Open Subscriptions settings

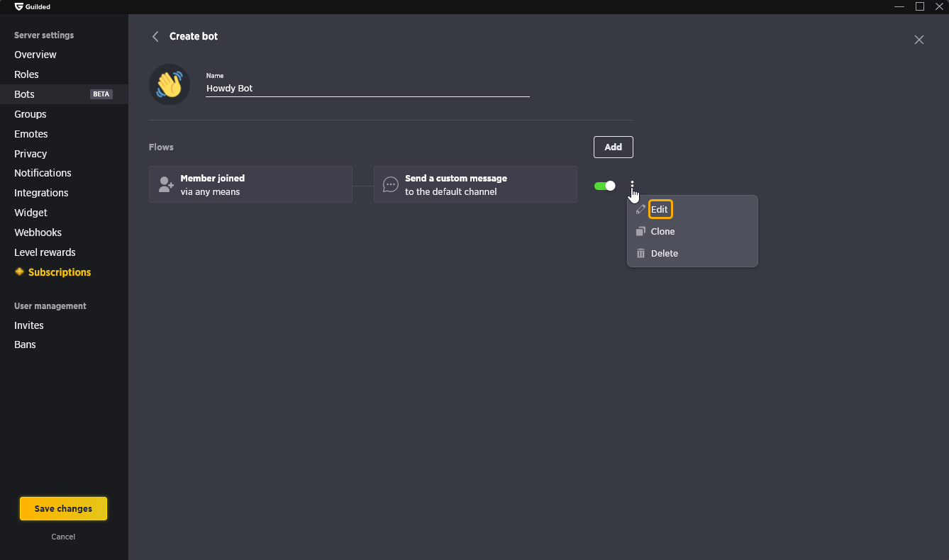(64, 272)
